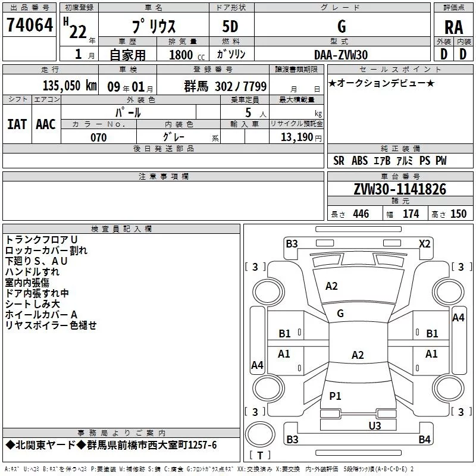The width and height of the screenshot is (476, 476).
Task: Click the length value 446
Action: (361, 214)
